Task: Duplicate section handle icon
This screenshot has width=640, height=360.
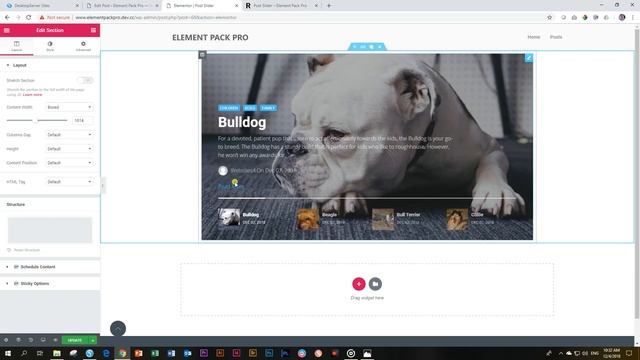Action: 371,47
